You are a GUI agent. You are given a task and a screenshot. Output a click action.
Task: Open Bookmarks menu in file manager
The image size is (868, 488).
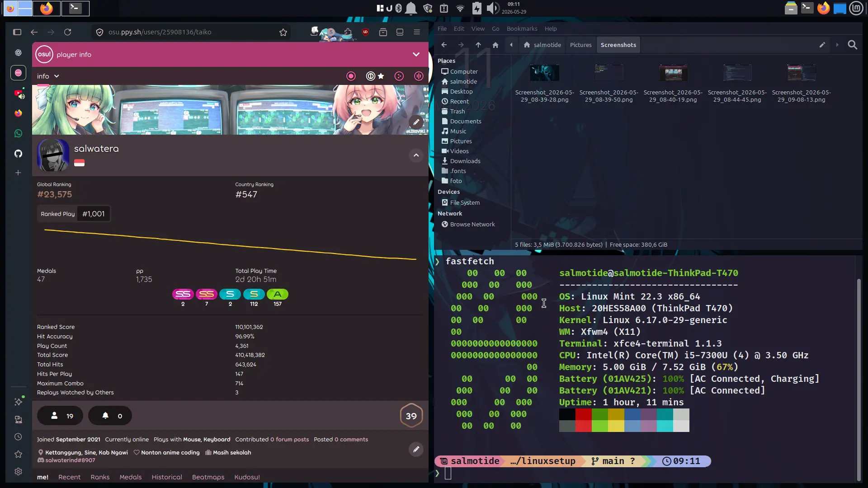[x=522, y=28]
